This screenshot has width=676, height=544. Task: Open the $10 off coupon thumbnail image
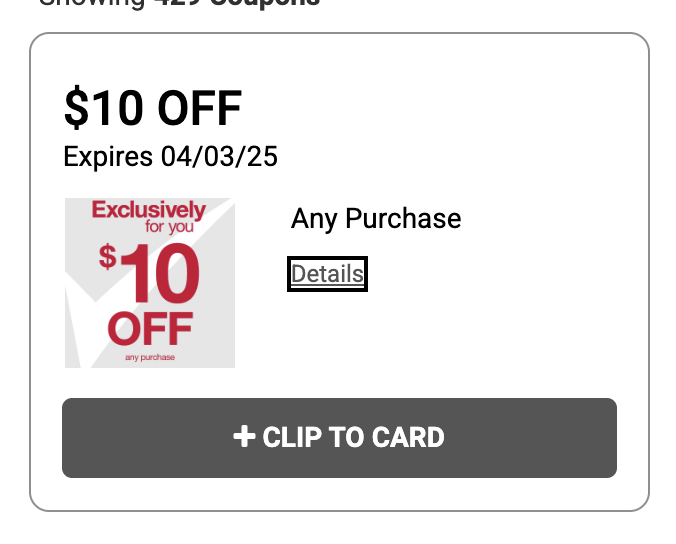(150, 283)
